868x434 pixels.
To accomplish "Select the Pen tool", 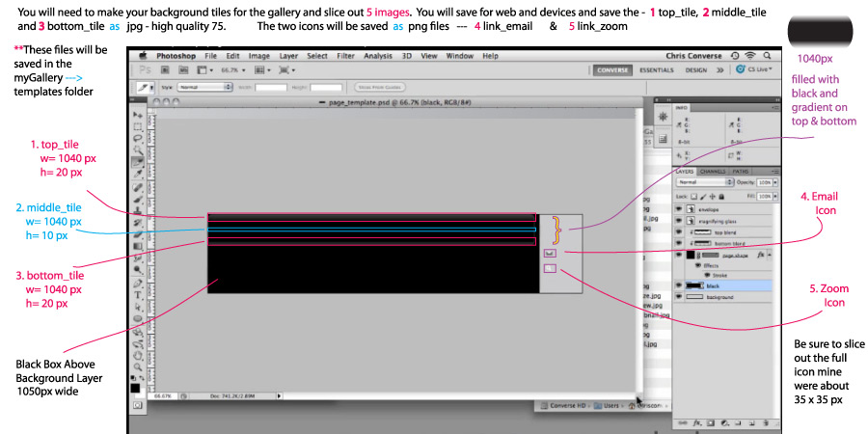I will [137, 283].
